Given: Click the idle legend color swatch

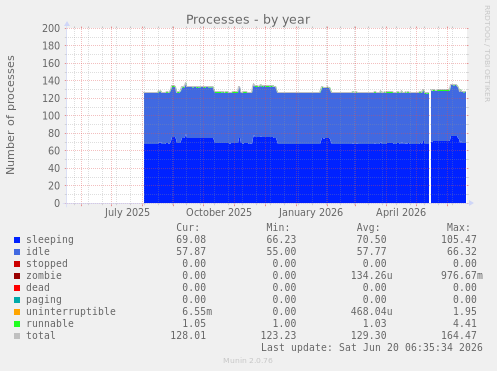Looking at the screenshot, I should pos(17,252).
